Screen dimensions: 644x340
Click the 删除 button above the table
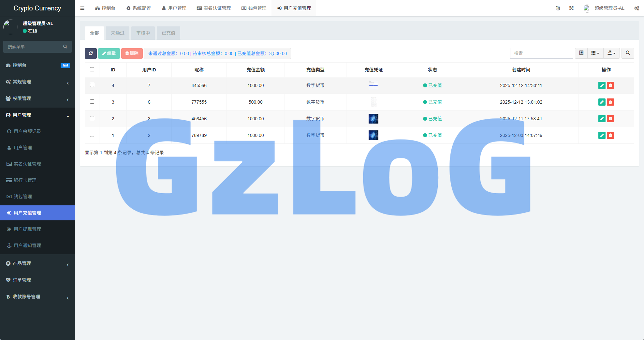pyautogui.click(x=132, y=53)
